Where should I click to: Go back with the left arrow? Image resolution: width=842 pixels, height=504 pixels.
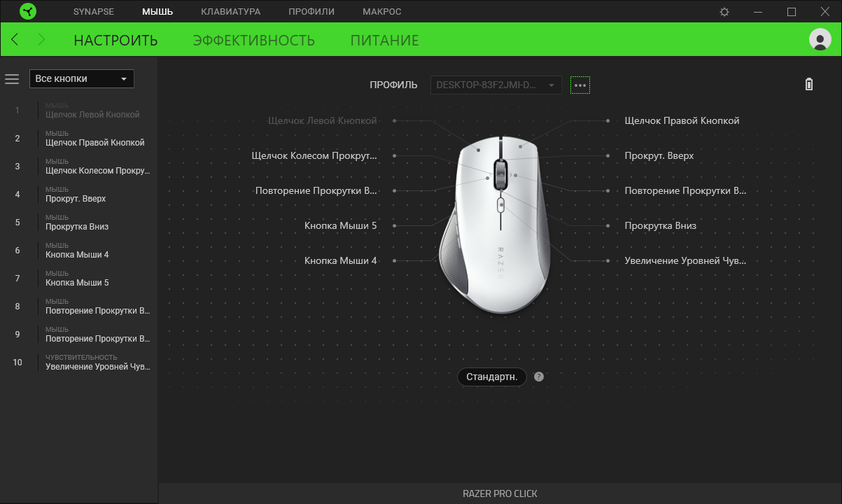15,40
